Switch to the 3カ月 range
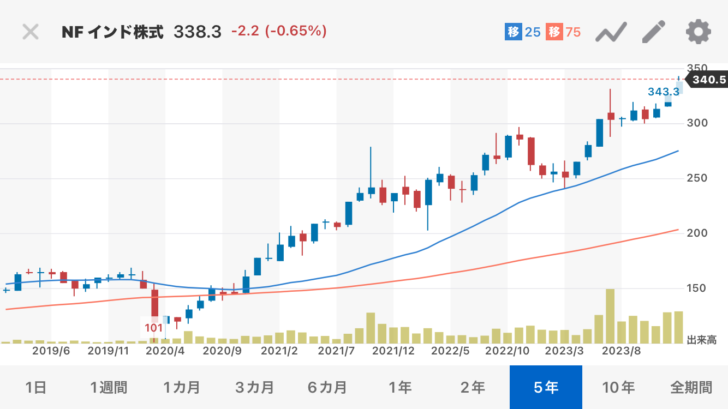This screenshot has width=728, height=409. click(254, 387)
